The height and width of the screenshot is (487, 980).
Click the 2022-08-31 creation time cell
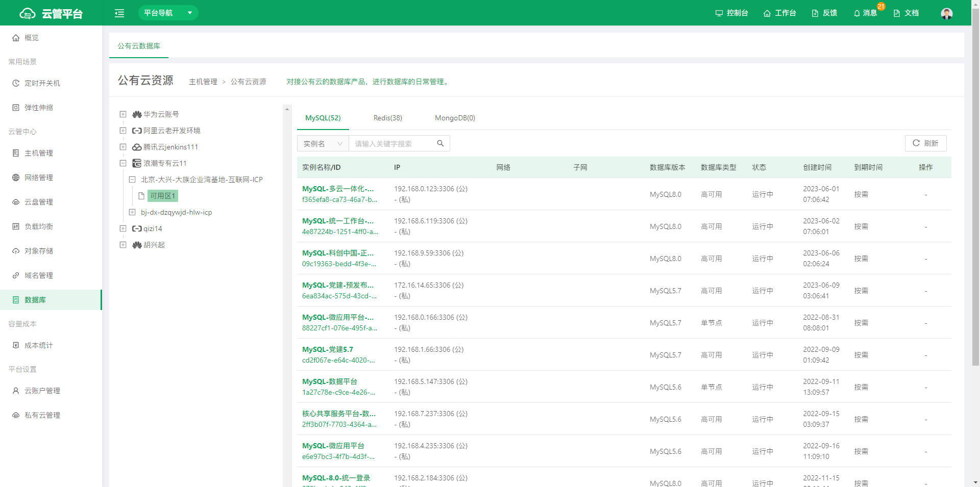click(x=821, y=322)
